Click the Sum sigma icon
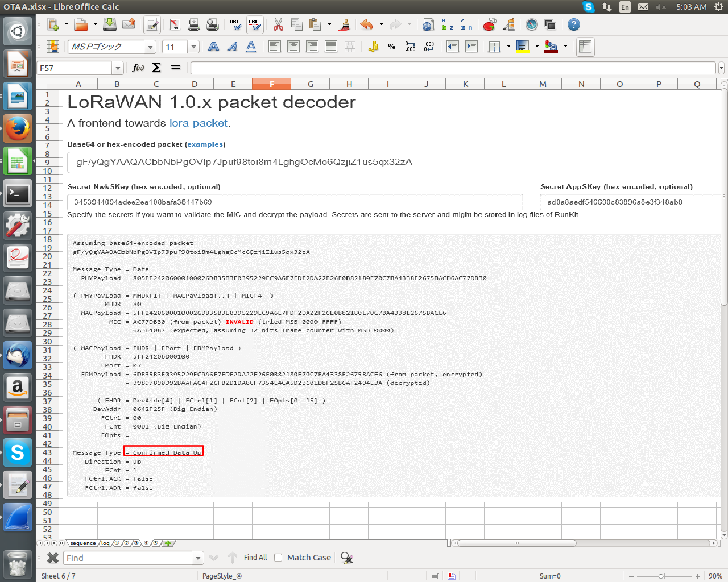The height and width of the screenshot is (582, 728). point(156,68)
